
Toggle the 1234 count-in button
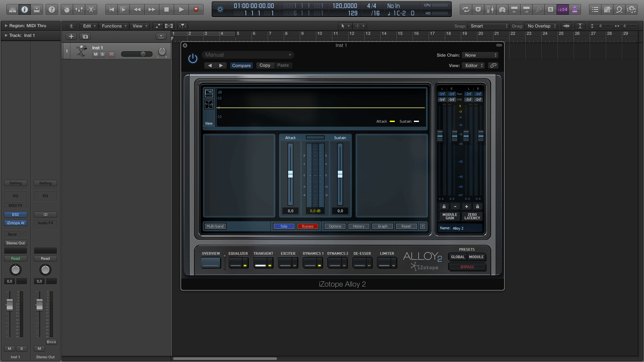click(x=562, y=10)
